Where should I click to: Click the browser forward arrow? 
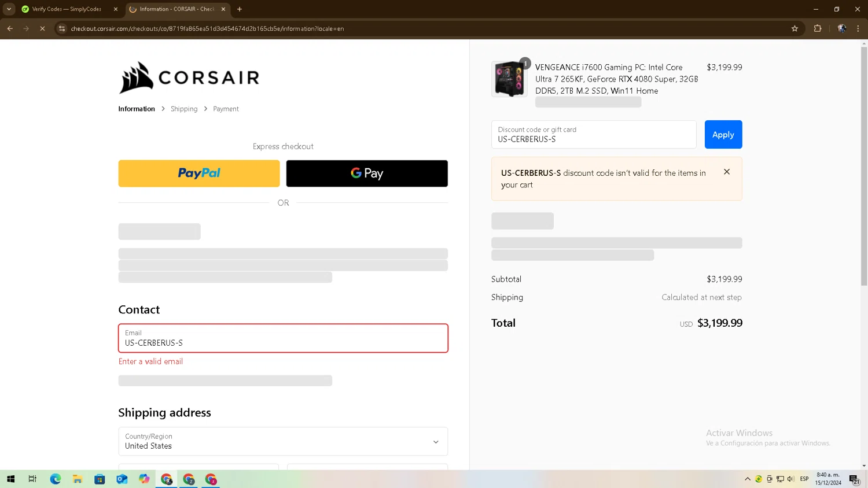[x=26, y=28]
